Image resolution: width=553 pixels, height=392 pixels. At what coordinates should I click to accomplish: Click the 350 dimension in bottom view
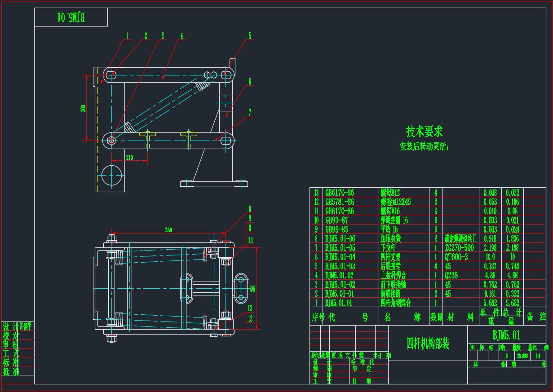click(x=168, y=230)
